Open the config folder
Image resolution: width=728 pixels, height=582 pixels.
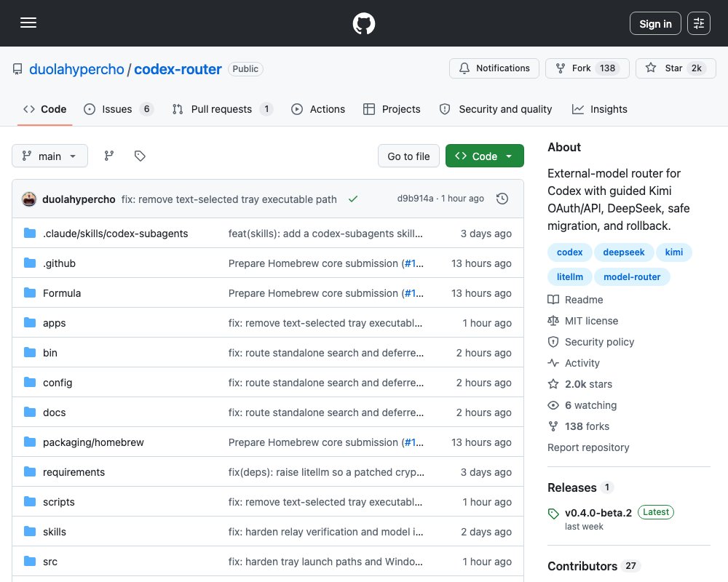click(58, 383)
